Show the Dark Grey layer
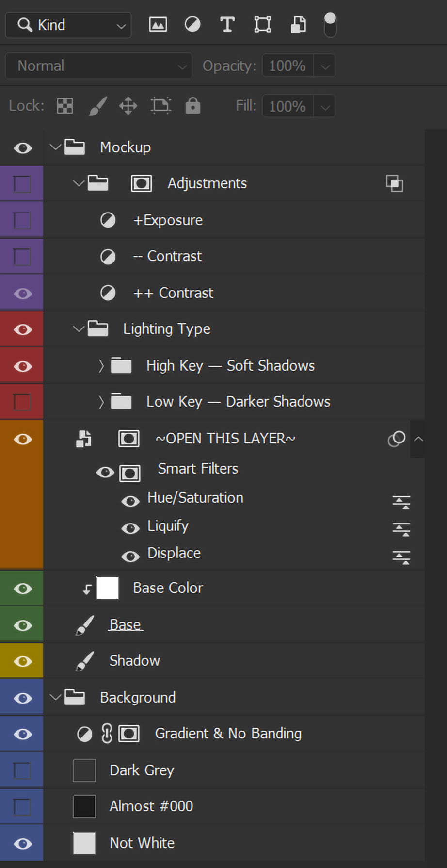The height and width of the screenshot is (868, 447). pyautogui.click(x=22, y=770)
